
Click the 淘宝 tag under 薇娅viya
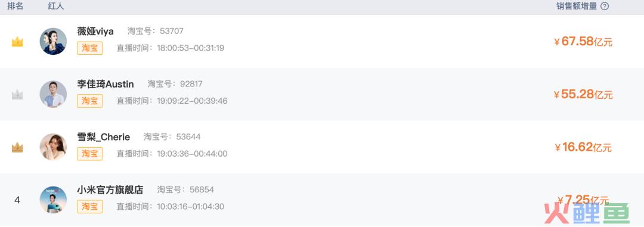(x=89, y=48)
